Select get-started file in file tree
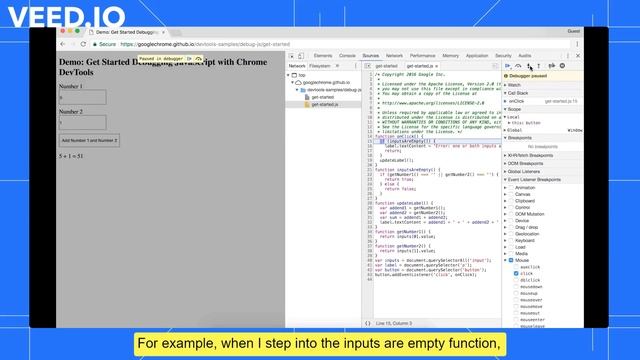The width and height of the screenshot is (640, 360). coord(323,97)
